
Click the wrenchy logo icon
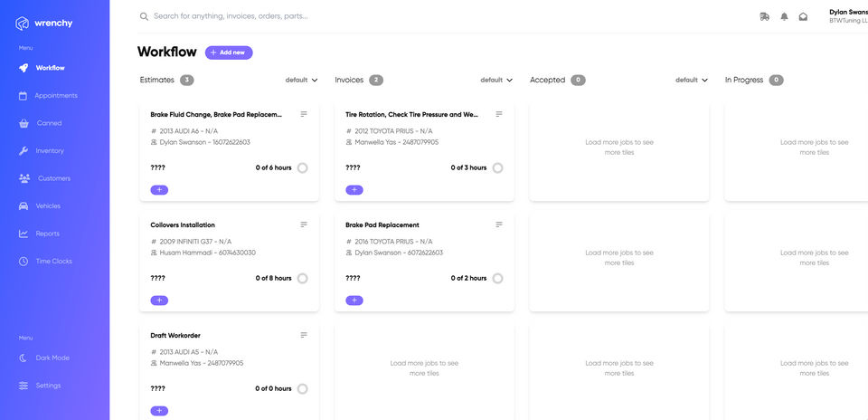(23, 23)
